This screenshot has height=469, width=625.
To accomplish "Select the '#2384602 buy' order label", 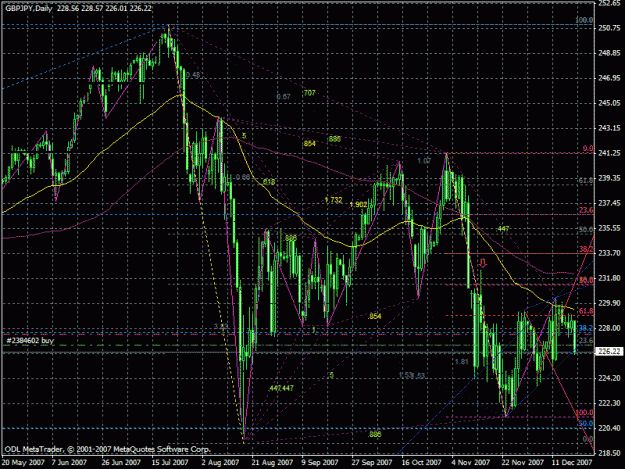I will 30,341.
